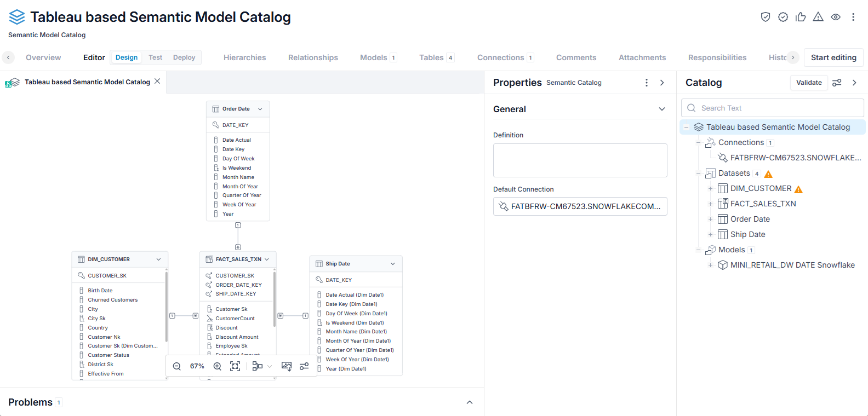Open the Tables tab

click(x=437, y=57)
